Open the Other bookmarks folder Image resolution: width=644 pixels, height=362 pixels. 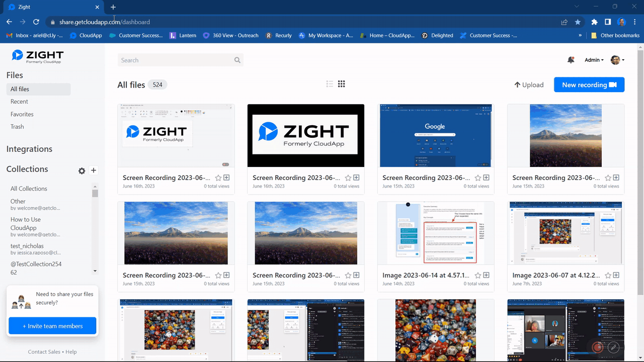click(x=615, y=36)
